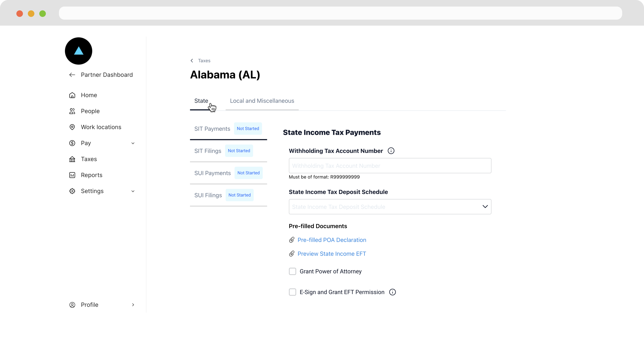The width and height of the screenshot is (644, 353).
Task: Open the Pre-filled POA Declaration link
Action: point(332,240)
